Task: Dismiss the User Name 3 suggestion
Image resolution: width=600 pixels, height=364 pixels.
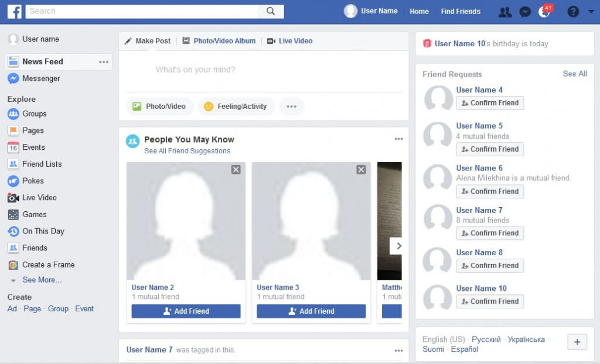Action: [361, 170]
